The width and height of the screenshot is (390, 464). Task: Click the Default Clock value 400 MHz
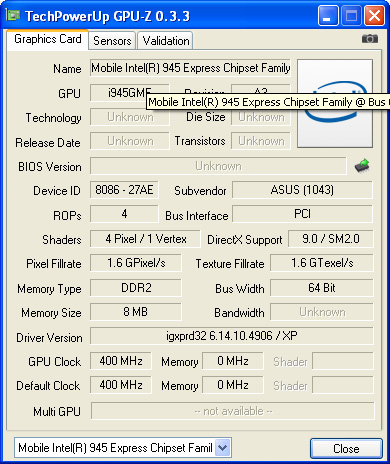121,385
